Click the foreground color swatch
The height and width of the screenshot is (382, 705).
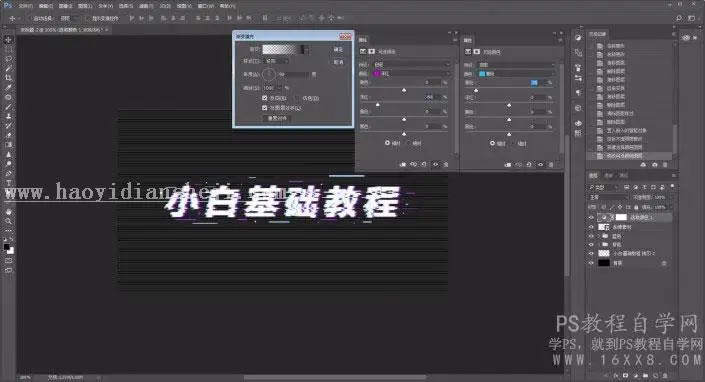point(7,247)
